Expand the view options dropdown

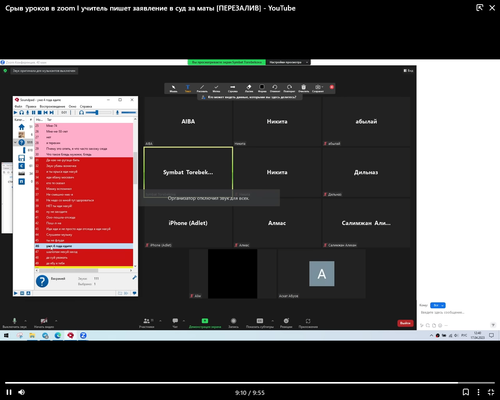[x=289, y=62]
